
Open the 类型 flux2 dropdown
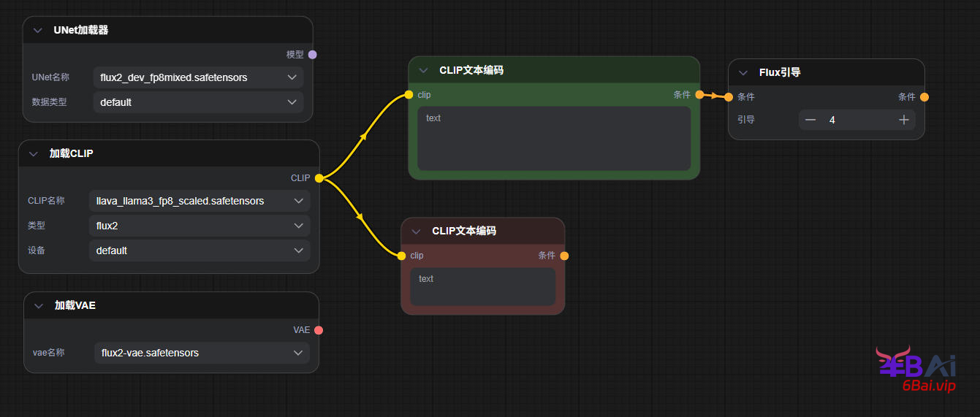pos(199,226)
